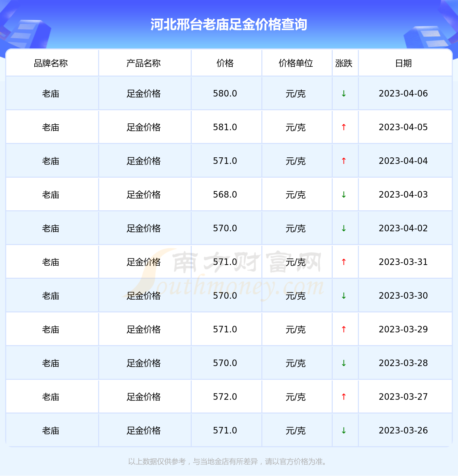The width and height of the screenshot is (458, 476).
Task: Click 元/克 in the 2023-03-26 row
Action: tap(296, 431)
